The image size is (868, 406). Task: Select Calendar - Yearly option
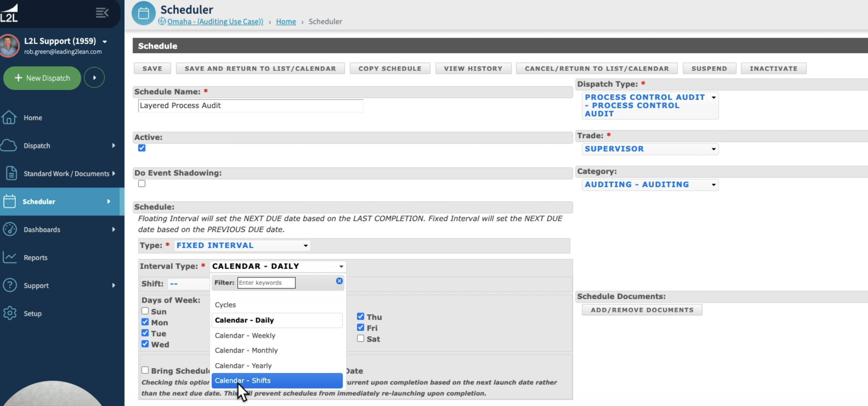coord(277,366)
